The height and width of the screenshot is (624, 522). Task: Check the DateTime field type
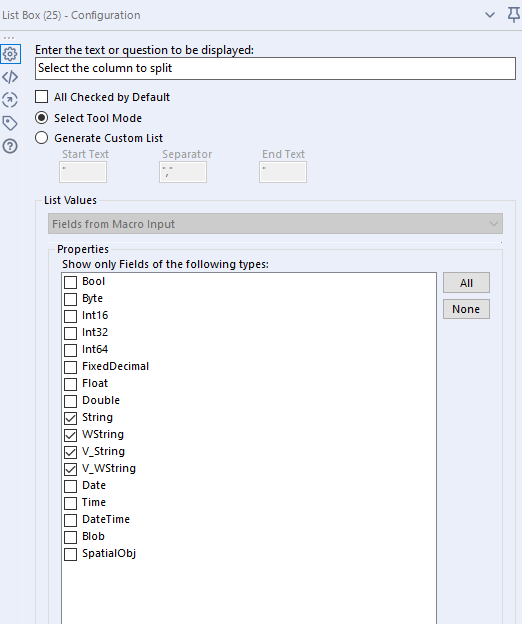[x=70, y=520]
